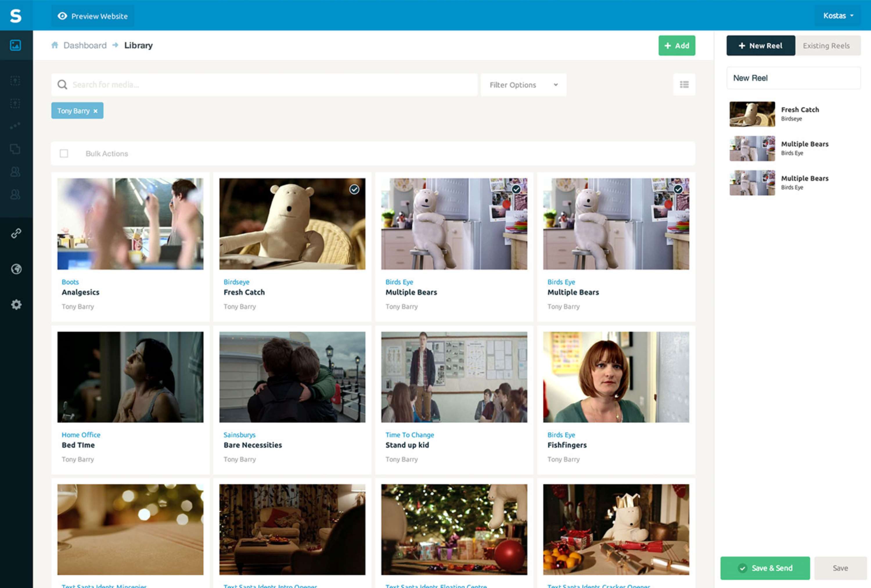Click Tony Barry under Fishfingers
The height and width of the screenshot is (588, 871).
point(563,459)
